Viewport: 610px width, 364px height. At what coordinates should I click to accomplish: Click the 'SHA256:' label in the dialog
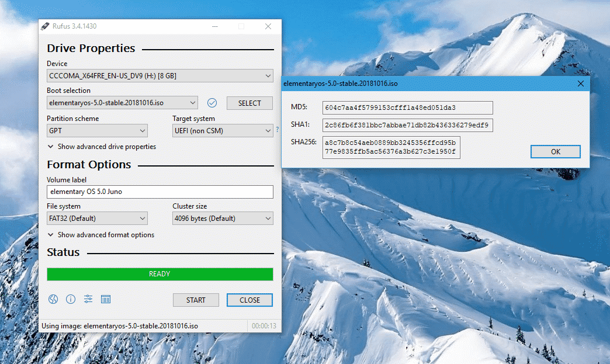pyautogui.click(x=304, y=142)
